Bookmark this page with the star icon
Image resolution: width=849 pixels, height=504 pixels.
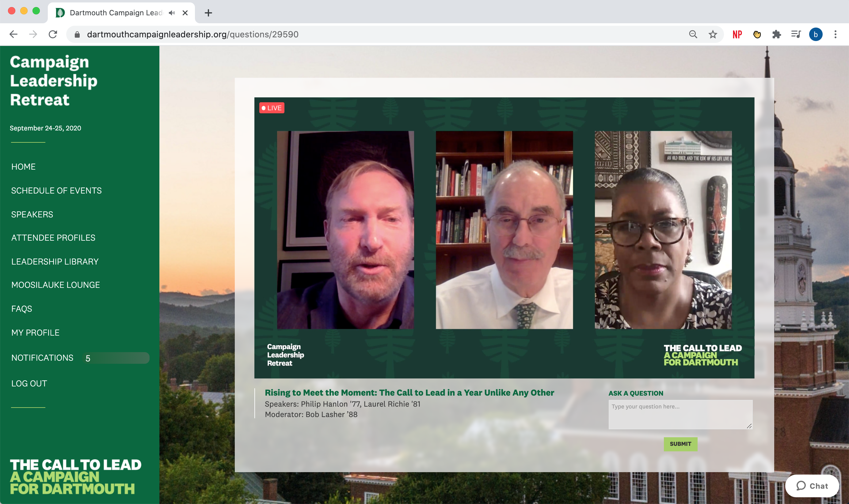coord(713,34)
